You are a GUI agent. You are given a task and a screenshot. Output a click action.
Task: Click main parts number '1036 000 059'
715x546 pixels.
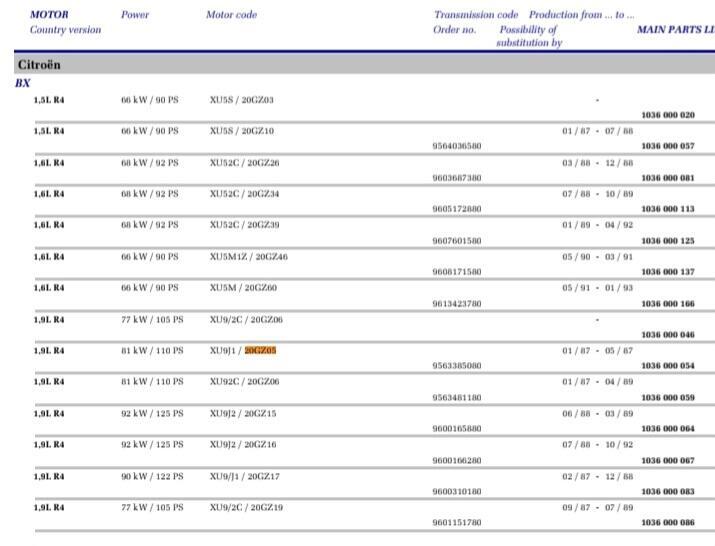668,398
